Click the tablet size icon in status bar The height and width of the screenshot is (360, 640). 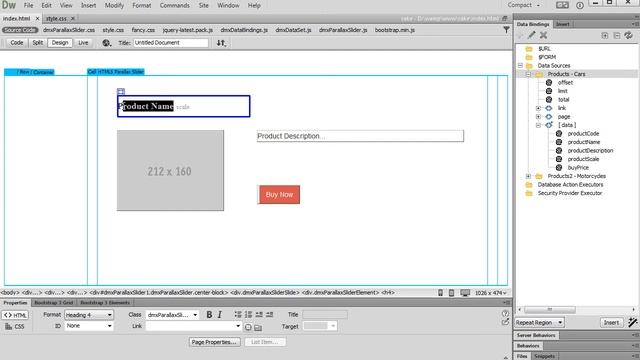click(x=451, y=293)
